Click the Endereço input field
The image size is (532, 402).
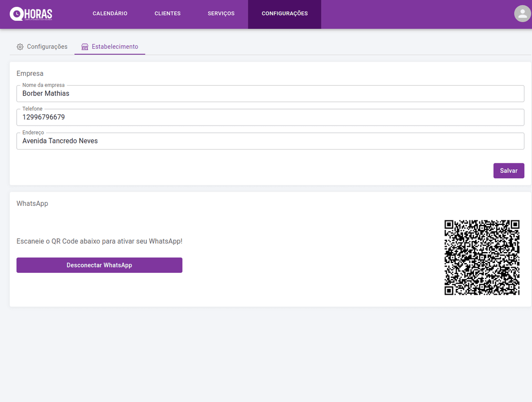tap(270, 141)
